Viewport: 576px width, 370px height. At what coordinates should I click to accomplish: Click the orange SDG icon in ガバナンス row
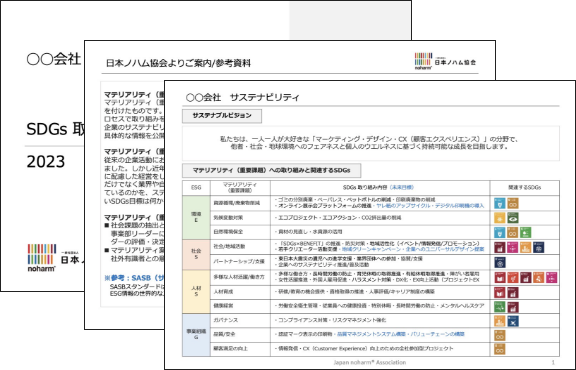(499, 321)
